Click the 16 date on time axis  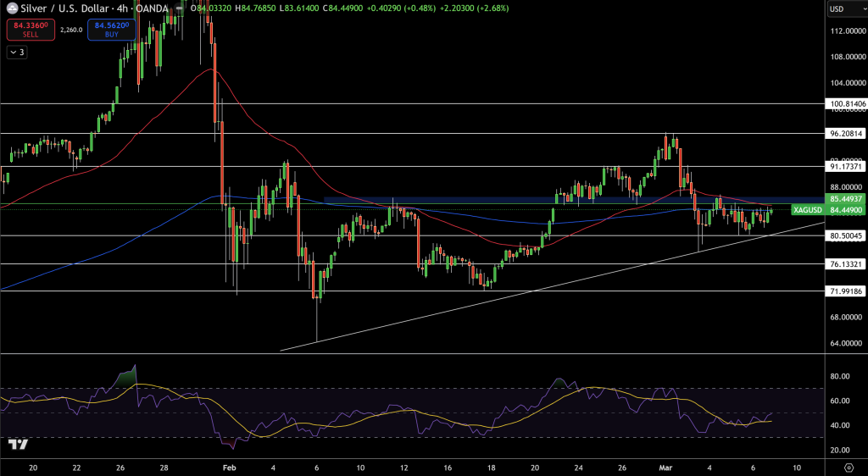tap(448, 468)
